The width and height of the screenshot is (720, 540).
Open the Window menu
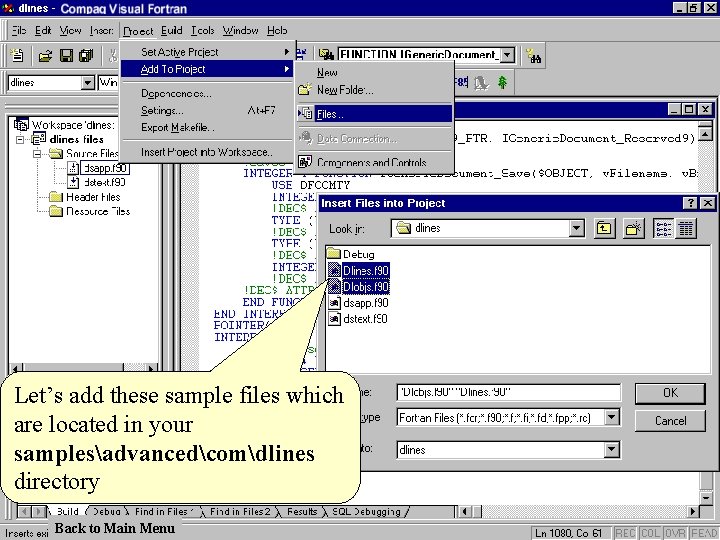click(x=241, y=31)
